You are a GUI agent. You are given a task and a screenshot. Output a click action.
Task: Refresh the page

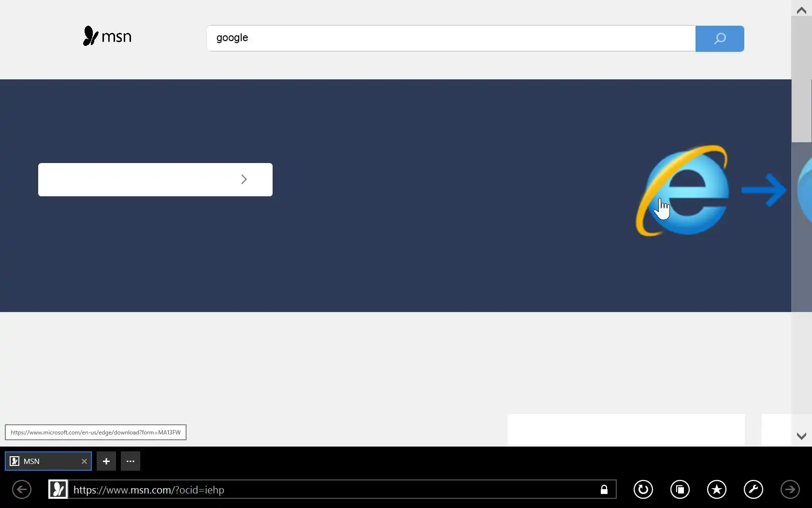click(643, 490)
